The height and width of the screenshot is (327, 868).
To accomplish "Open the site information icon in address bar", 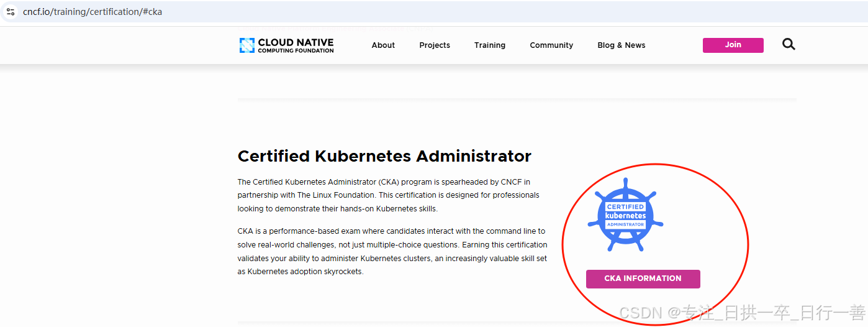I will click(x=11, y=11).
